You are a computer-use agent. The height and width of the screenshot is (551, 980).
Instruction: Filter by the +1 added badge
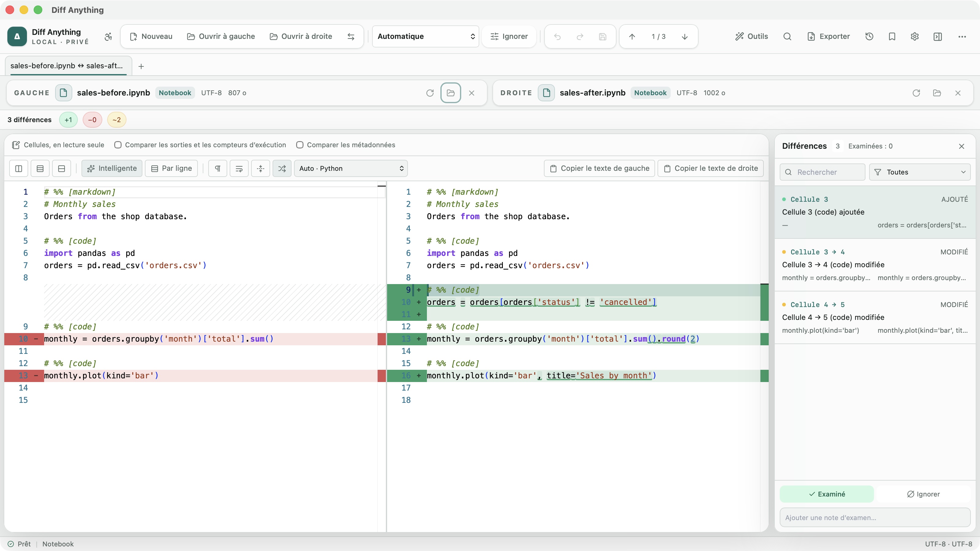[x=68, y=120]
